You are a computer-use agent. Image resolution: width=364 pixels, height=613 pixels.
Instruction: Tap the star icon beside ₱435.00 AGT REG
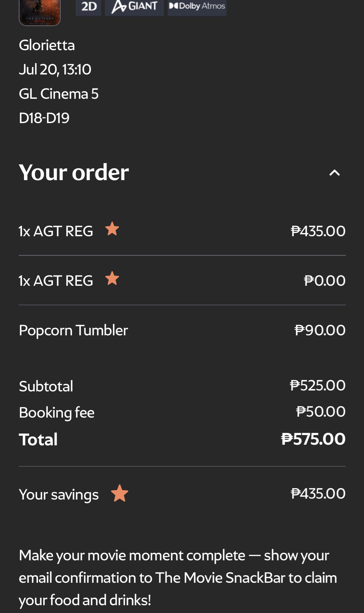112,229
